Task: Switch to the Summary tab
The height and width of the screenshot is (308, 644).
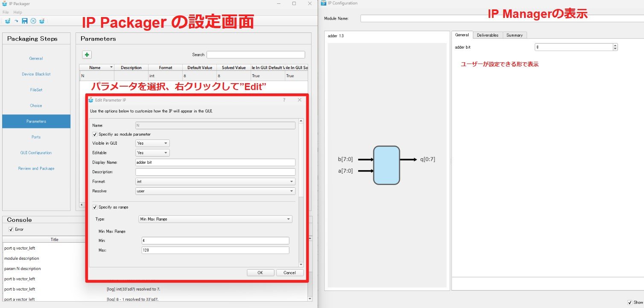Action: coord(515,35)
